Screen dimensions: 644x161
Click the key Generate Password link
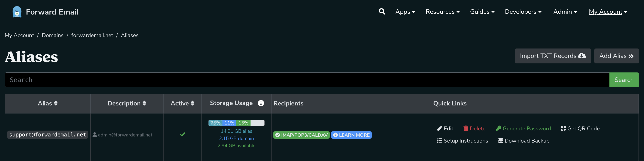(x=523, y=128)
